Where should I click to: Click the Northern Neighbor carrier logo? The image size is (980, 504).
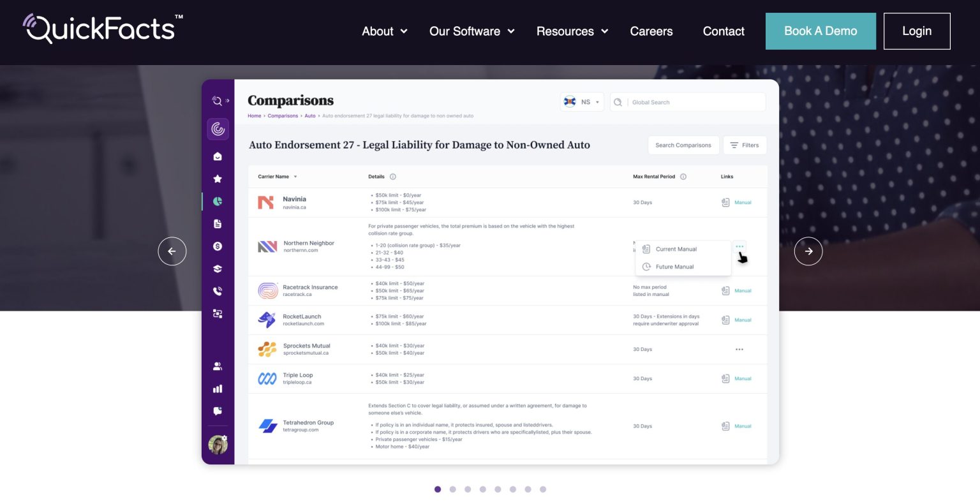point(267,246)
